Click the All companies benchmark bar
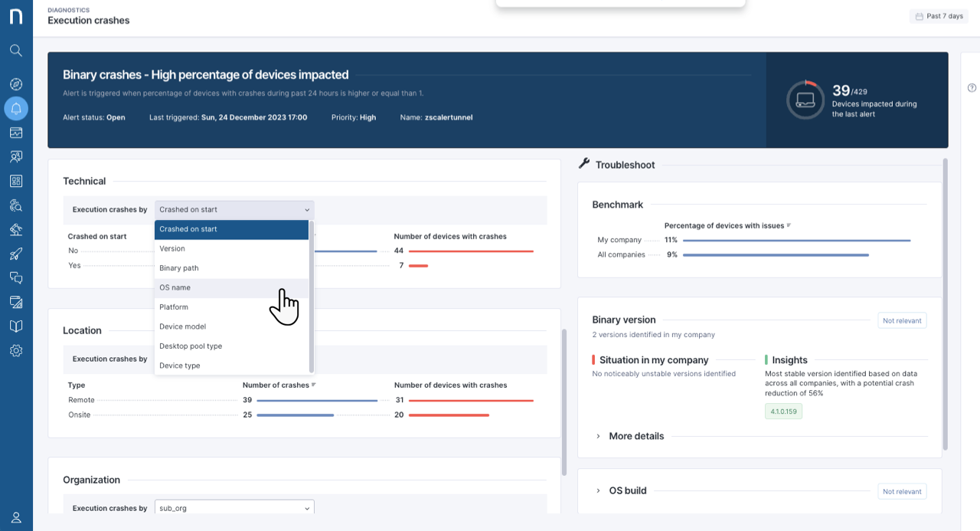The image size is (980, 531). click(x=776, y=254)
